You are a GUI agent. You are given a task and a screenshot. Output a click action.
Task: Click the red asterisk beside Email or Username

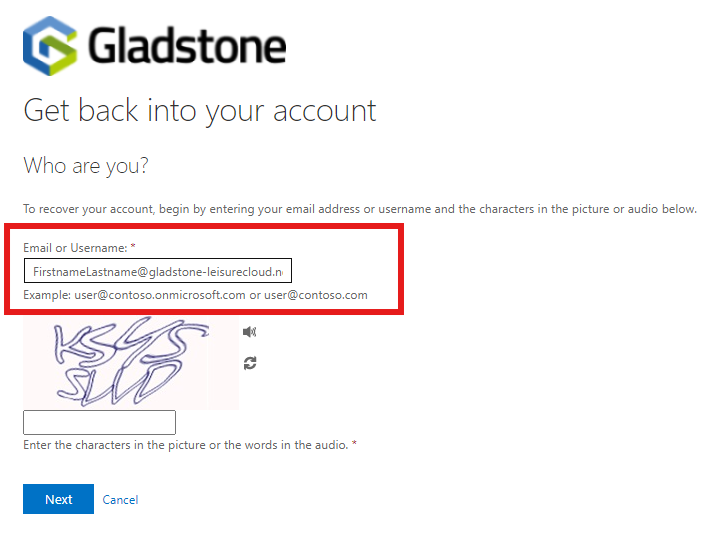(x=133, y=246)
